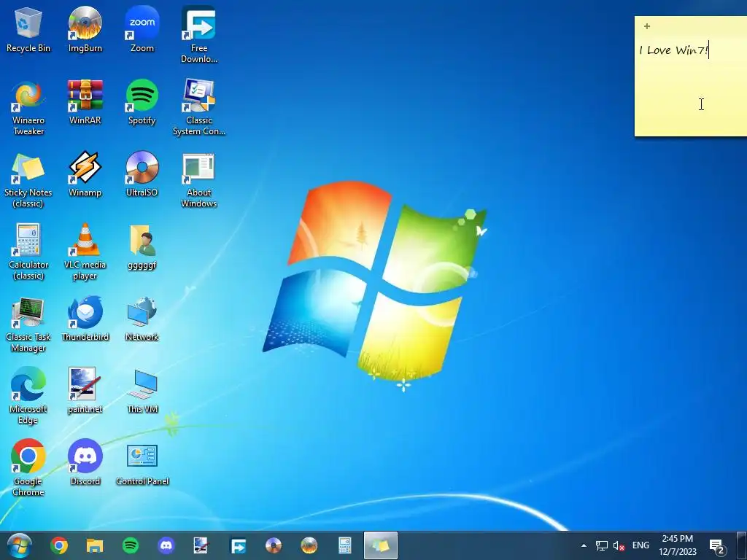Image resolution: width=747 pixels, height=560 pixels.
Task: Switch ENG input language indicator
Action: coord(640,545)
